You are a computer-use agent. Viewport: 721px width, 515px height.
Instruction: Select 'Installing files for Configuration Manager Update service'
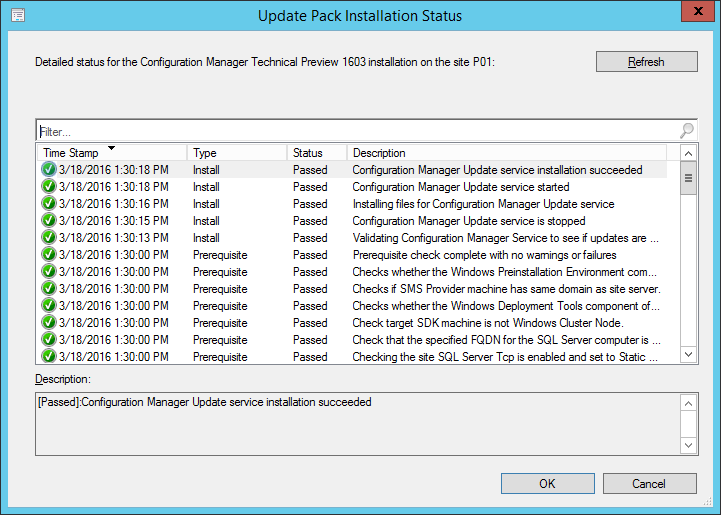483,204
